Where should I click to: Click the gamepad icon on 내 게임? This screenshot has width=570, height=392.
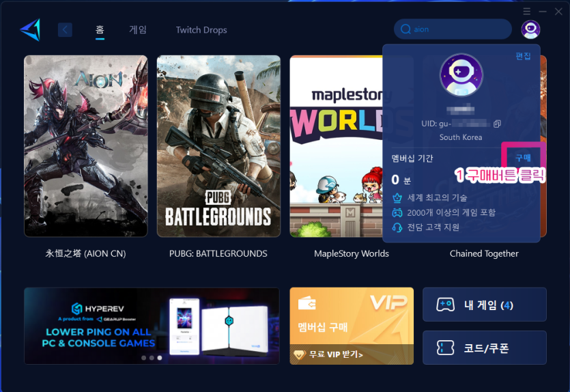point(445,305)
